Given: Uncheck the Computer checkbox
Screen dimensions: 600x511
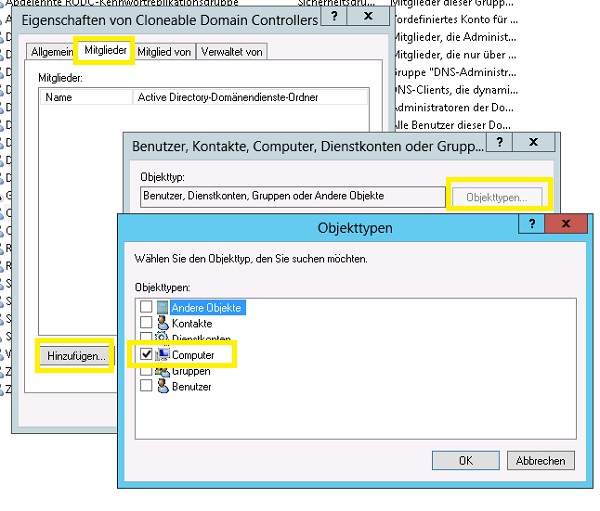Looking at the screenshot, I should tap(146, 354).
